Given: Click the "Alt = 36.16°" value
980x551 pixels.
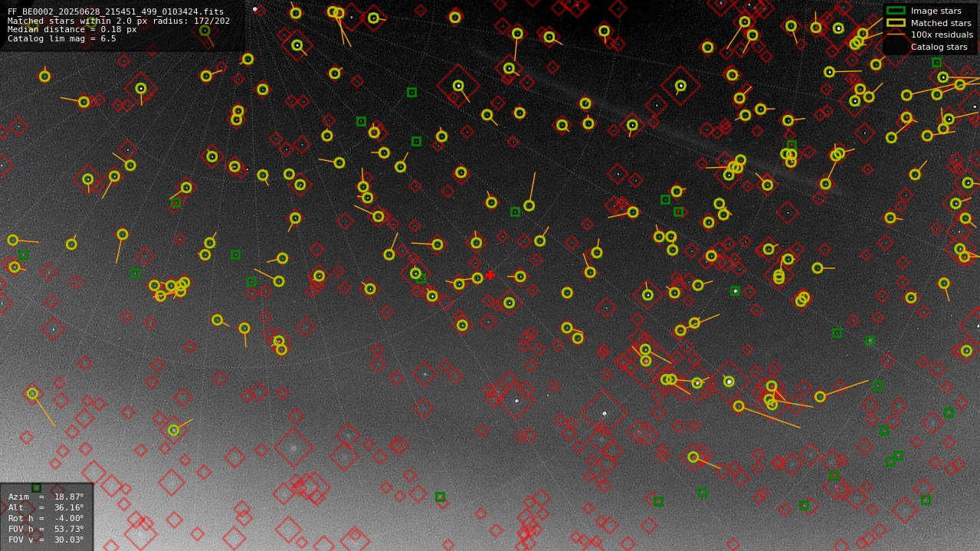Looking at the screenshot, I should (x=46, y=508).
